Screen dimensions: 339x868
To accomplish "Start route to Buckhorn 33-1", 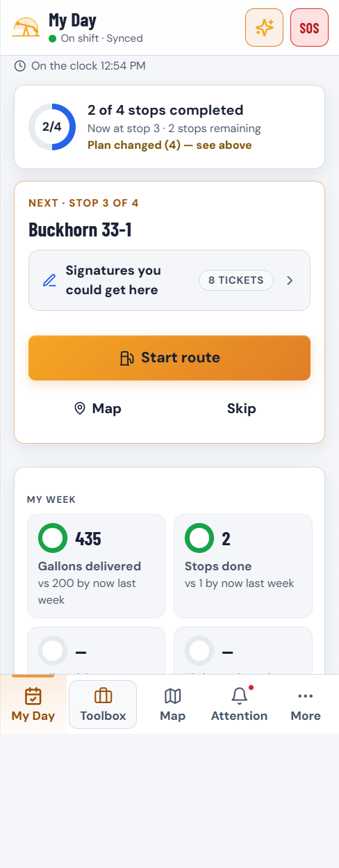I will tap(169, 358).
